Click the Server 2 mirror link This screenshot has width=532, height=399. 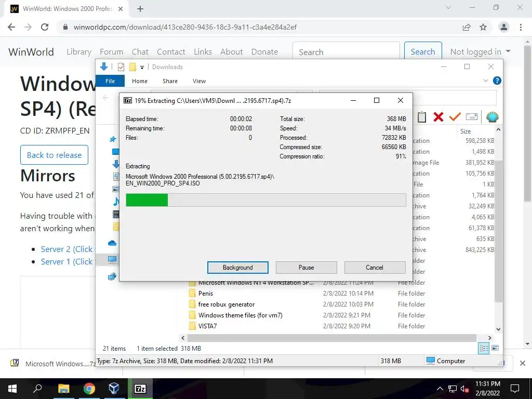coord(67,249)
